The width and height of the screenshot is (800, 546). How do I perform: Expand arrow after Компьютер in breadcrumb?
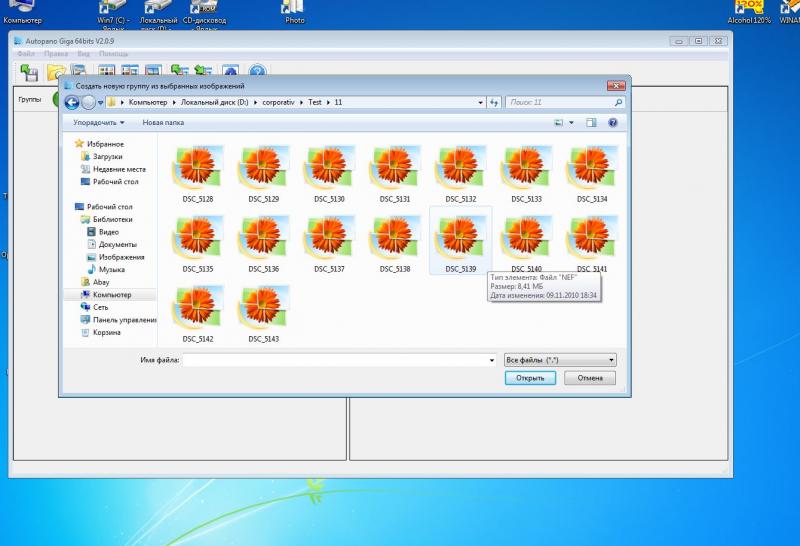click(174, 103)
